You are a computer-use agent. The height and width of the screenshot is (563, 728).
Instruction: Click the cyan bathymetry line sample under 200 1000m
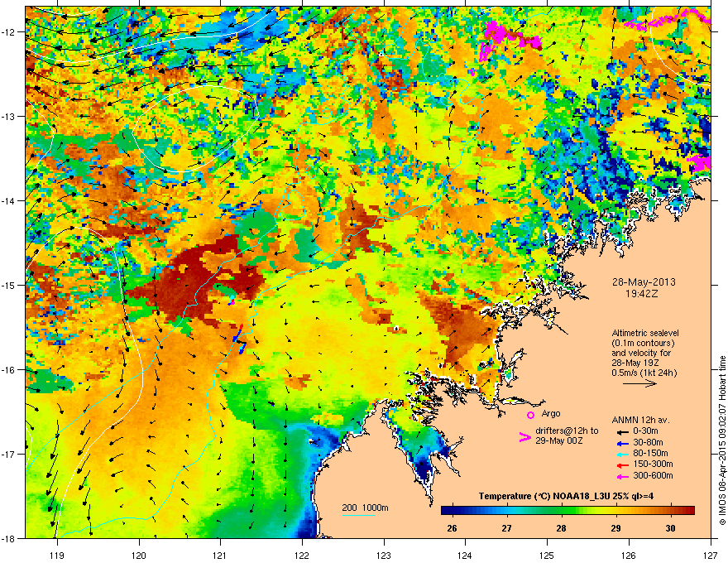tap(358, 515)
